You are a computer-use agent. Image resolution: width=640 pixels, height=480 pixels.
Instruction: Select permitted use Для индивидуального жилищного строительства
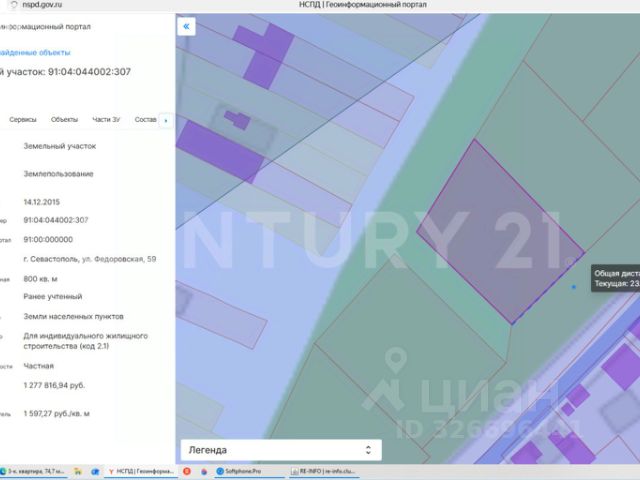click(x=86, y=341)
